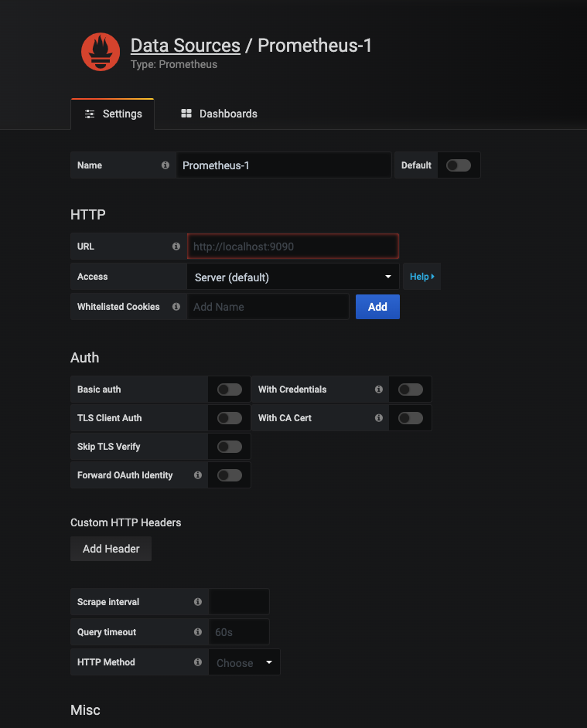
Task: Open the HTTP Method Choose dropdown
Action: click(244, 662)
